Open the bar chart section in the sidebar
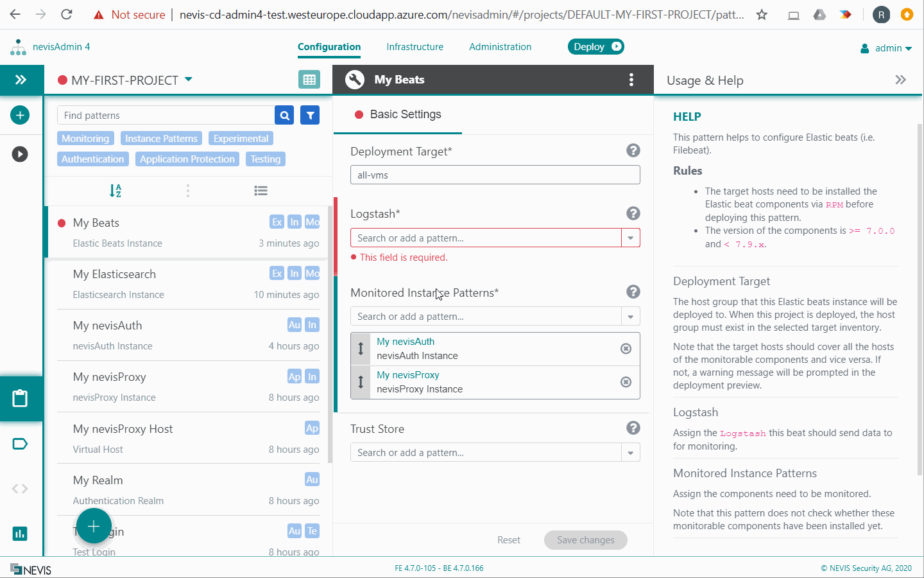924x578 pixels. [x=20, y=533]
